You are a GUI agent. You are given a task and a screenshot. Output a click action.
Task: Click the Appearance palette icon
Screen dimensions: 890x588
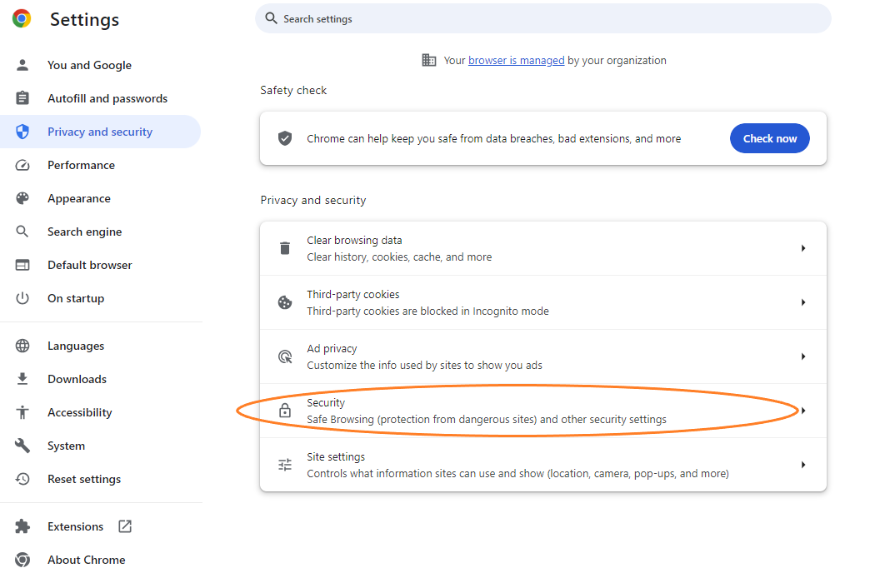coord(22,198)
